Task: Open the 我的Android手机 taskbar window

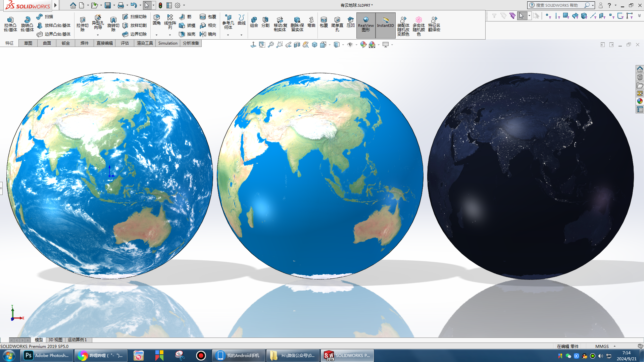Action: (x=239, y=356)
